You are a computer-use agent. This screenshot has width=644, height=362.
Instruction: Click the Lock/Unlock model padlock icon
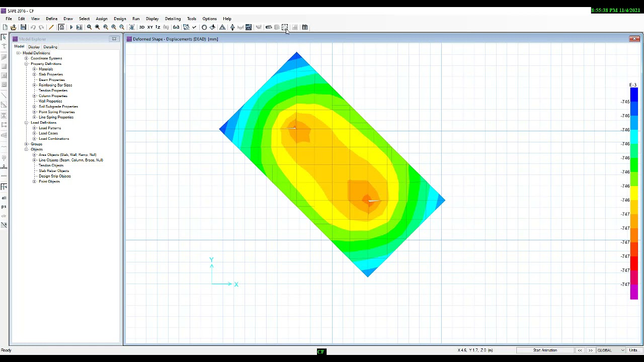61,27
